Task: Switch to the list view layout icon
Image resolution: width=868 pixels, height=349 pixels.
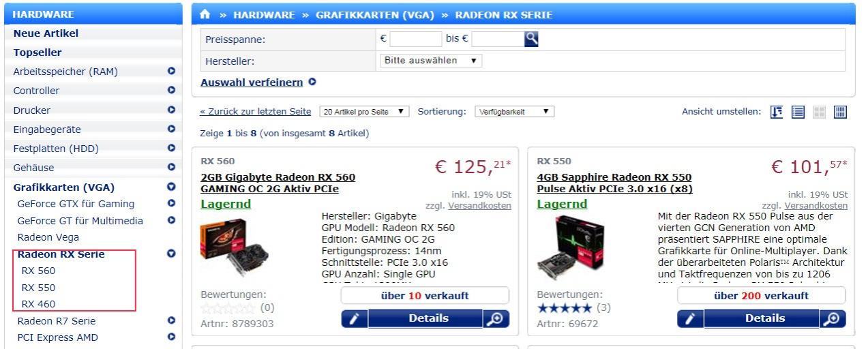Action: tap(798, 112)
